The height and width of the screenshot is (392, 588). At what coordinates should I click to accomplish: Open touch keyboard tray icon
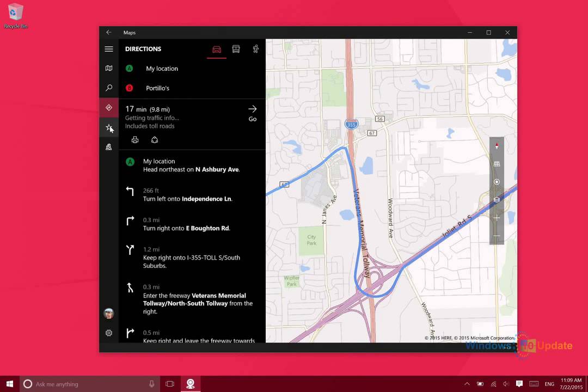[x=534, y=384]
